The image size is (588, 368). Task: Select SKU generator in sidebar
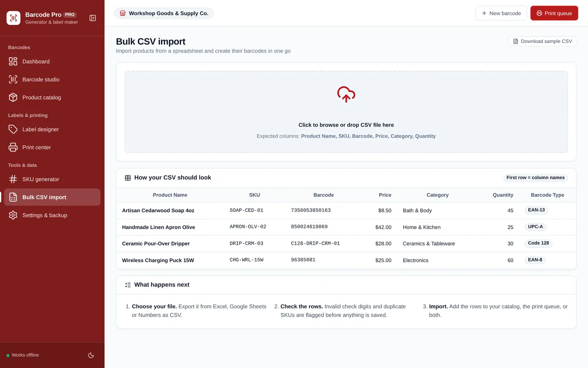pyautogui.click(x=52, y=179)
